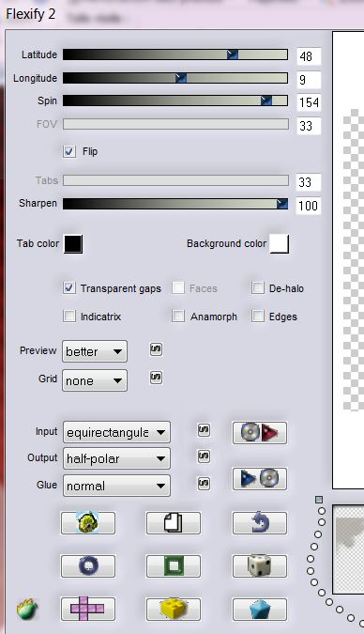Expand the Input equirectangular dropdown
Screen dimensions: 364x634
[116, 432]
